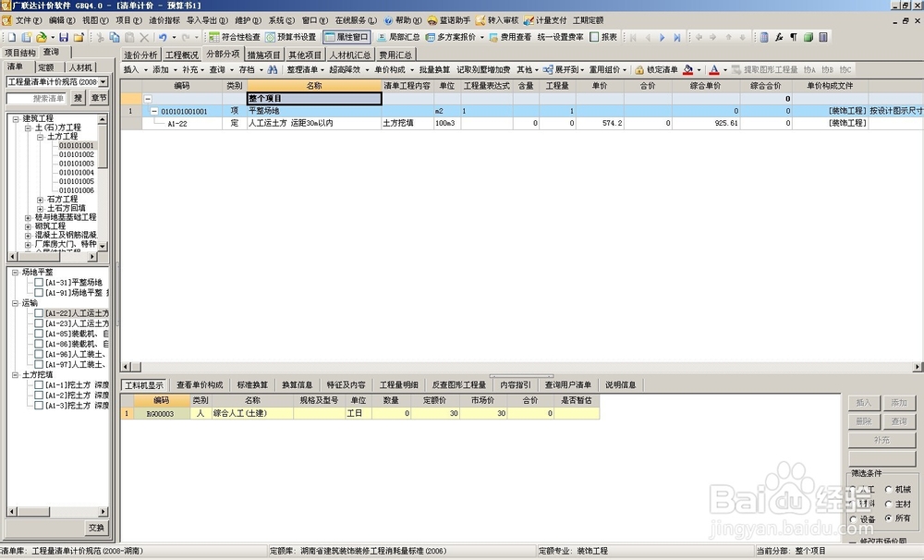924x560 pixels.
Task: Click the fx formula icon
Action: [779, 37]
